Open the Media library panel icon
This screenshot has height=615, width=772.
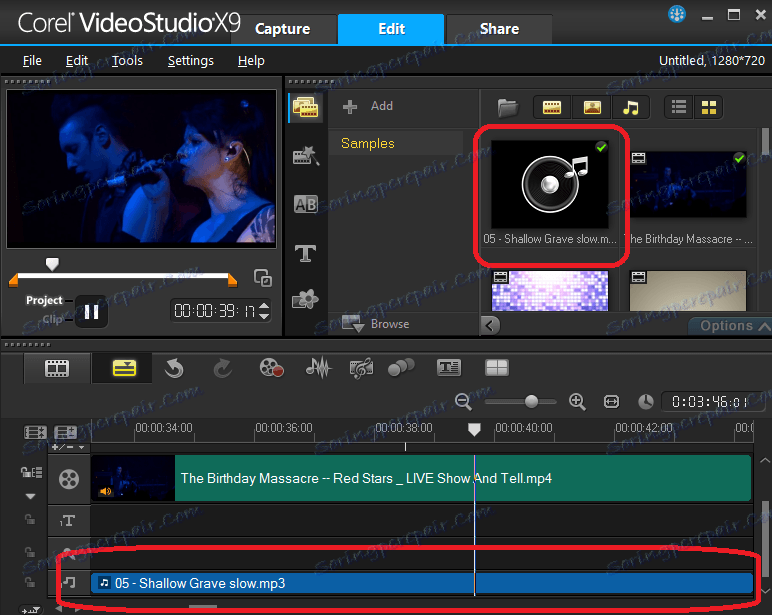[305, 107]
